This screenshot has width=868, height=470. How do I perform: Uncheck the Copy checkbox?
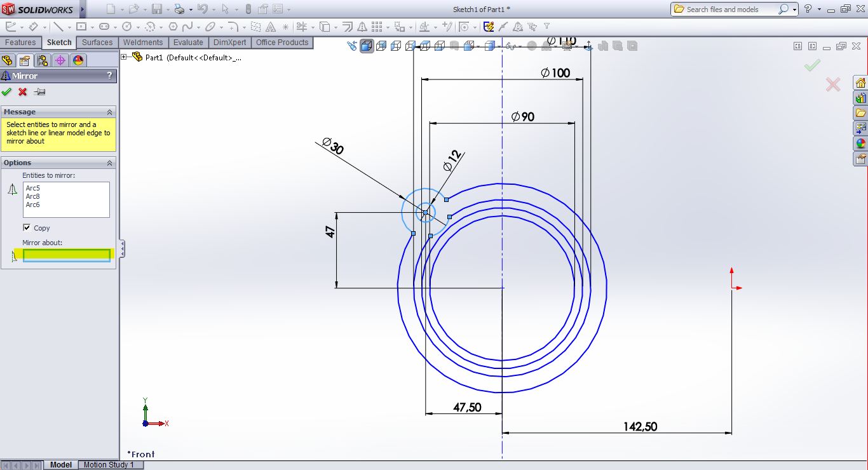27,227
